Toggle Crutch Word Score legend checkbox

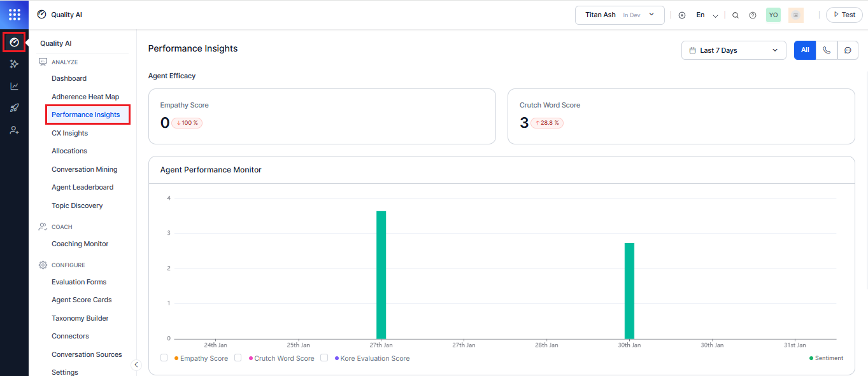pyautogui.click(x=238, y=358)
